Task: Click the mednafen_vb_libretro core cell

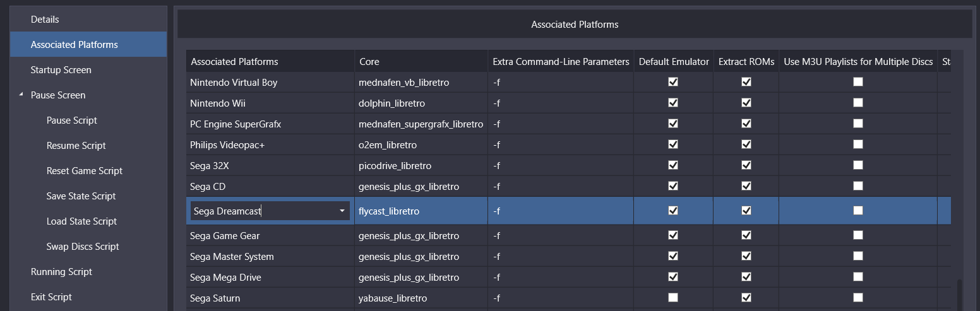Action: pos(421,82)
